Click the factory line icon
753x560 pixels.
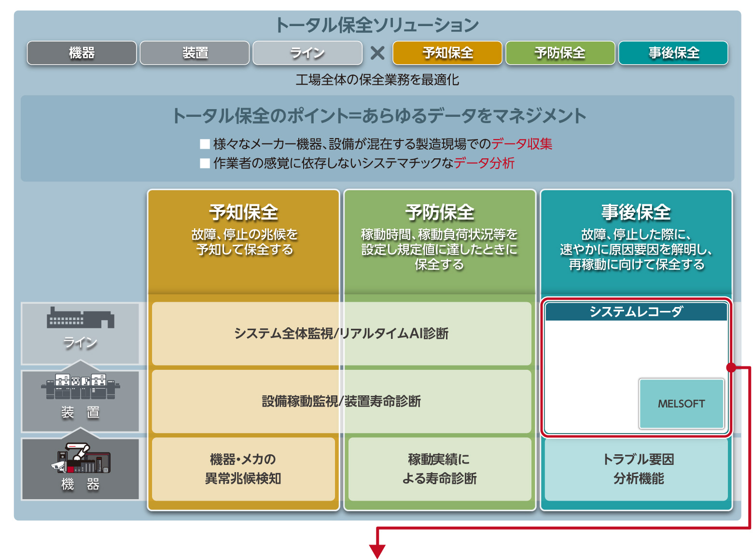[x=80, y=318]
